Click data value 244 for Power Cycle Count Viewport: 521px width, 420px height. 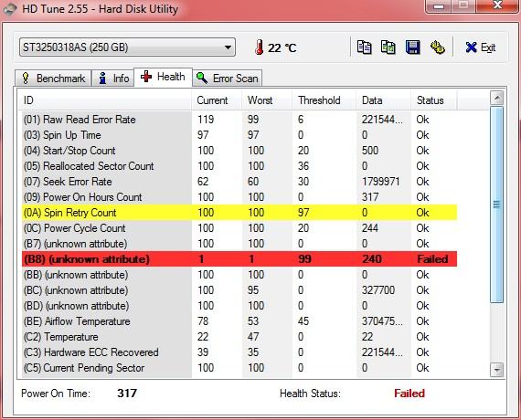370,228
